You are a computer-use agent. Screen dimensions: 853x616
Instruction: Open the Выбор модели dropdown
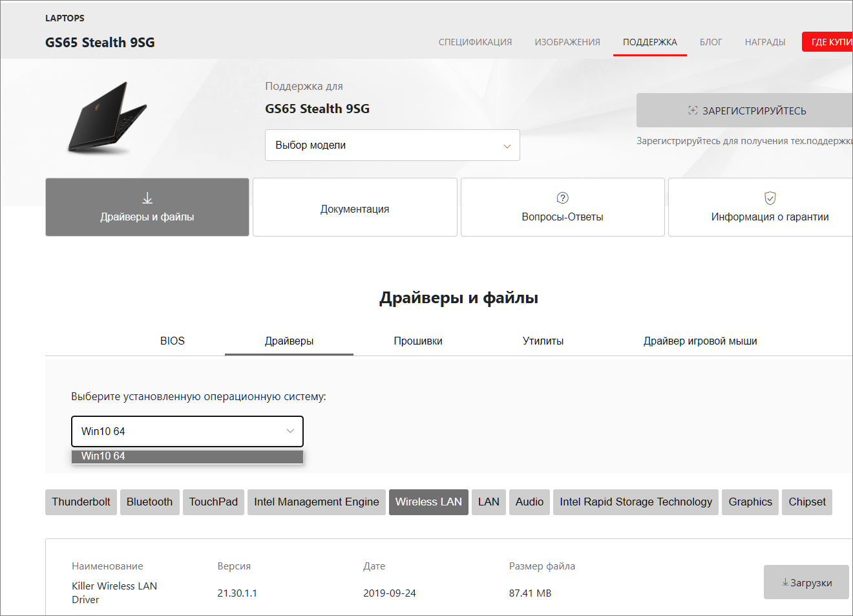392,145
